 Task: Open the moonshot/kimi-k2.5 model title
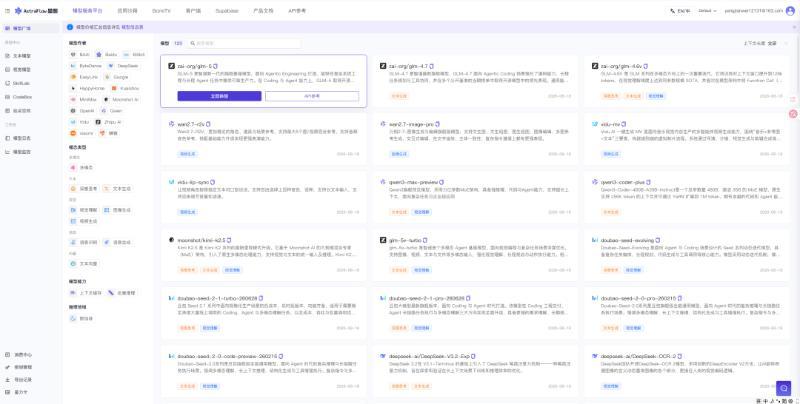coord(202,240)
